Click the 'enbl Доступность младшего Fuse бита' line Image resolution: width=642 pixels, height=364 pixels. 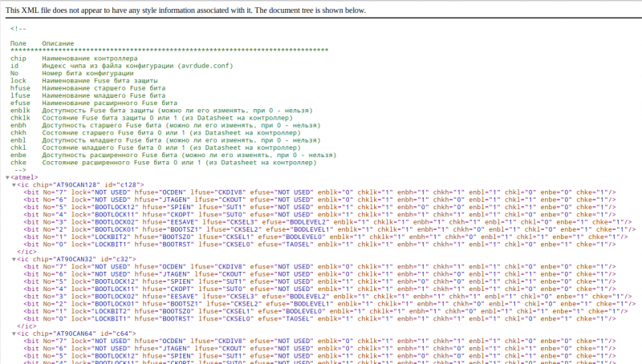pyautogui.click(x=165, y=140)
